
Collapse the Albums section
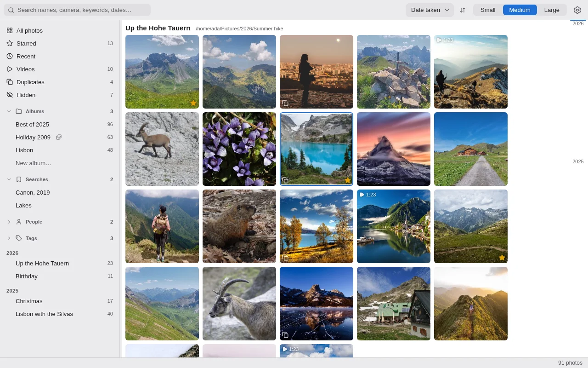[x=9, y=111]
